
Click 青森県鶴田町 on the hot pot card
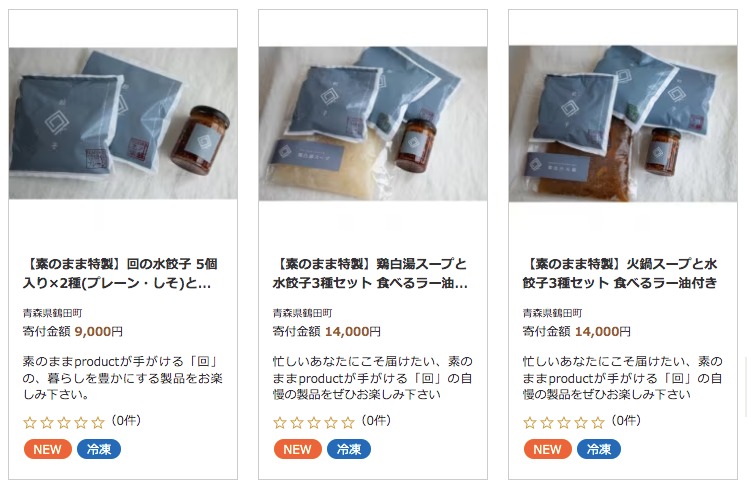point(552,313)
